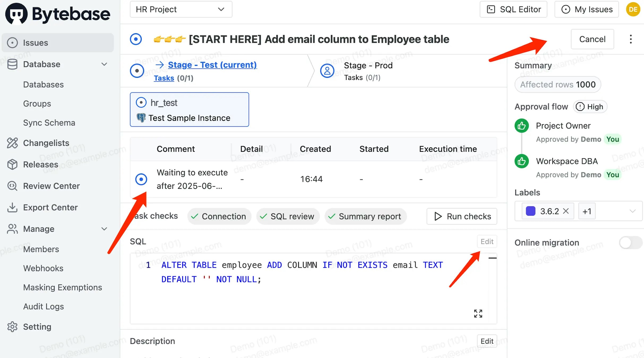644x358 pixels.
Task: Click the Bytebase logo icon
Action: [x=16, y=14]
